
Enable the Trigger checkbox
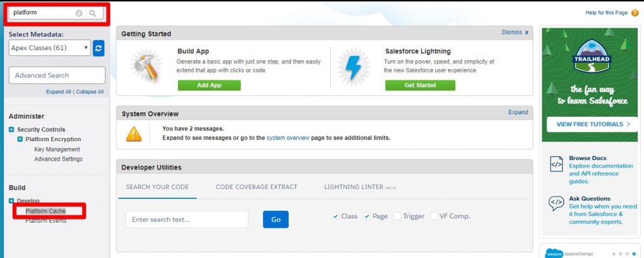[397, 216]
